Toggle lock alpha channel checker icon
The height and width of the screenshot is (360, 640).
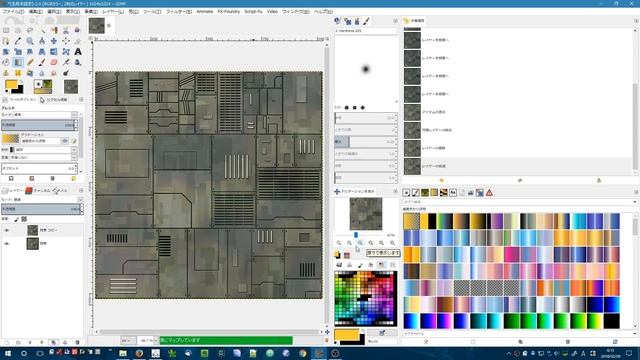click(x=24, y=219)
